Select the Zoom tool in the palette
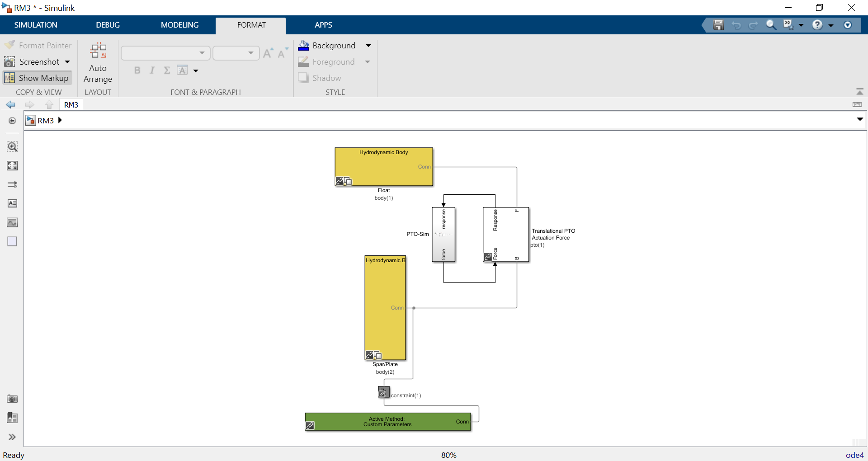Screen dimensions: 868x461 (12, 146)
